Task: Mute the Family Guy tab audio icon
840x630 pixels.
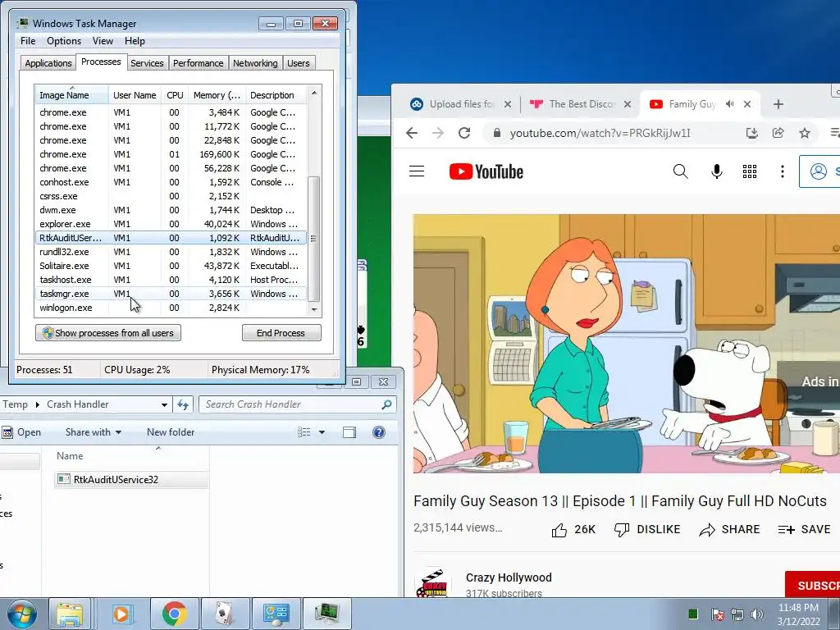Action: 729,104
